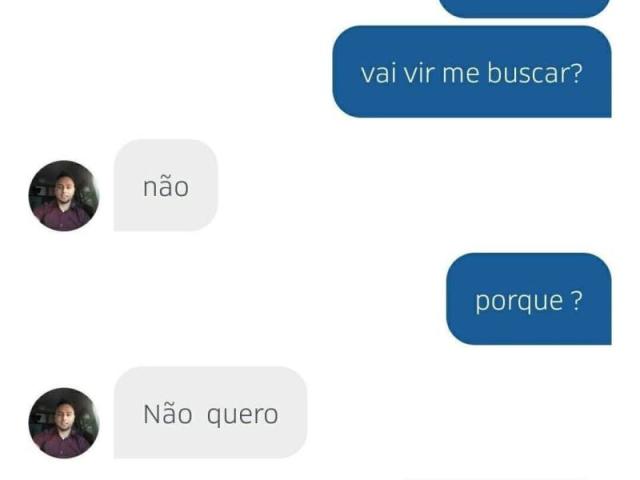Tap the face in the upper profile picture
The image size is (640, 480).
64,187
